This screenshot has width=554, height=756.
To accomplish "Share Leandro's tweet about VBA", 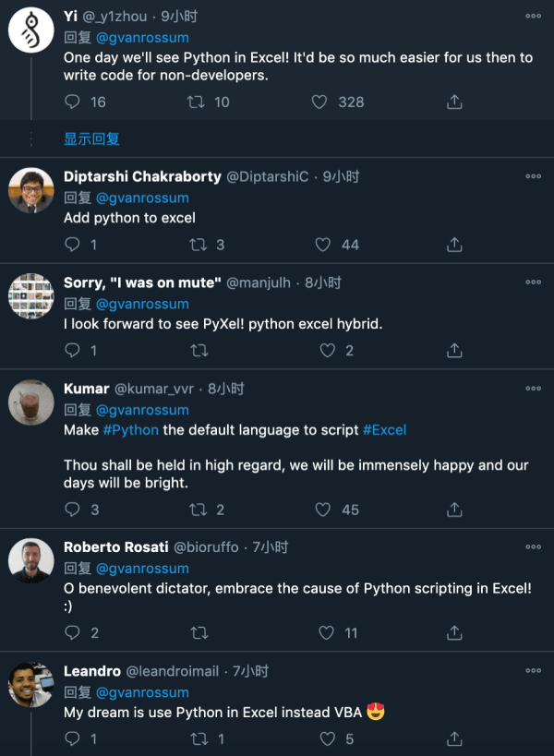I will 454,738.
